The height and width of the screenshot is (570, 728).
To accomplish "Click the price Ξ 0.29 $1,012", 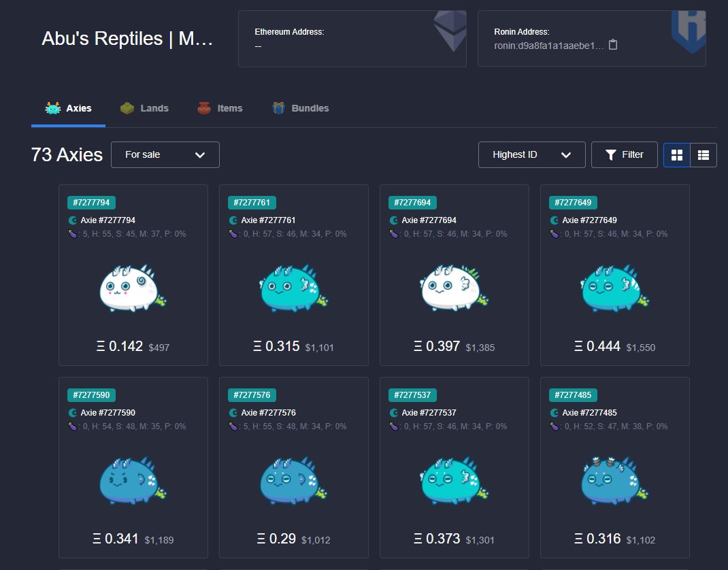I will pos(293,539).
